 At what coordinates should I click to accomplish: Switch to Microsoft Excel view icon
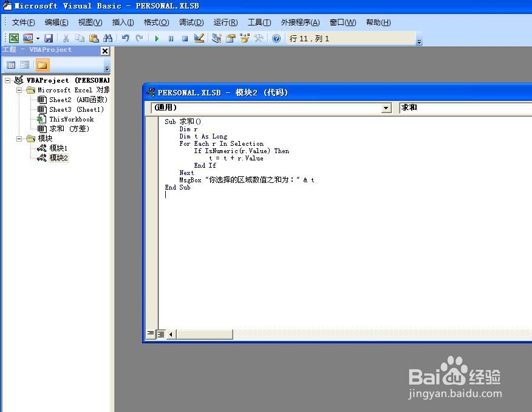[14, 38]
